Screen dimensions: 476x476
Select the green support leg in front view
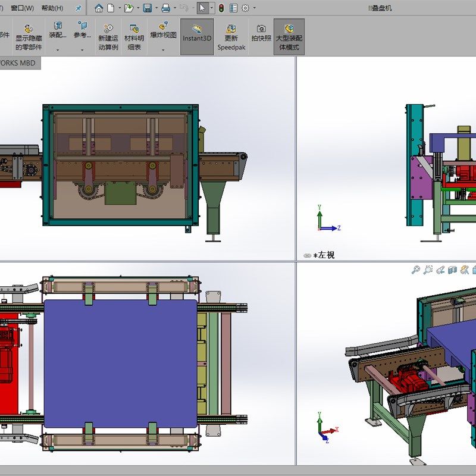pos(214,206)
